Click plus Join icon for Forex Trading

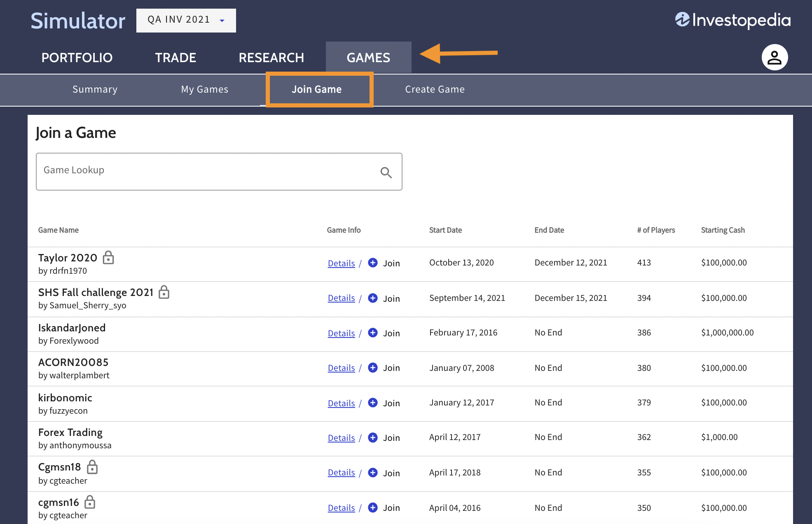(372, 437)
